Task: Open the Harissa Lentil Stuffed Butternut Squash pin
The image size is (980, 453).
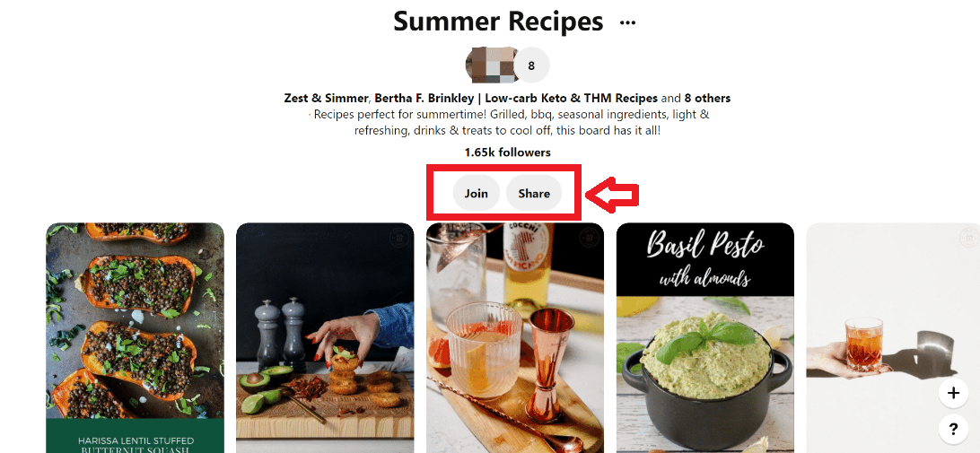Action: 135,337
